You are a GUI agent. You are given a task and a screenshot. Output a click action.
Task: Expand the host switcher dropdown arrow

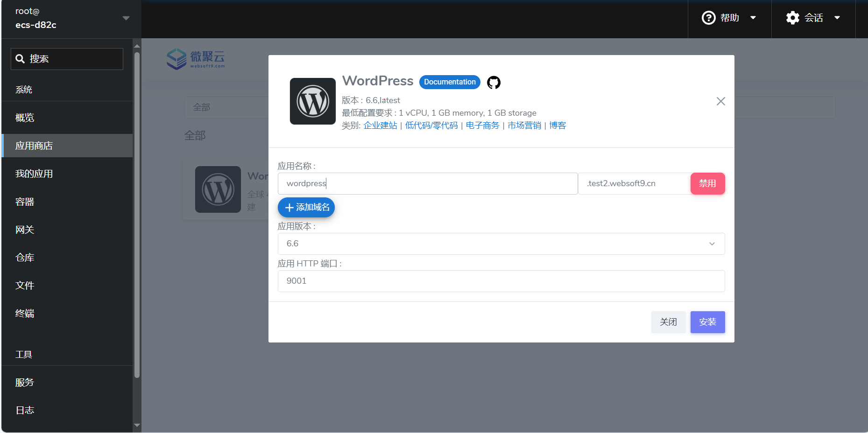126,18
